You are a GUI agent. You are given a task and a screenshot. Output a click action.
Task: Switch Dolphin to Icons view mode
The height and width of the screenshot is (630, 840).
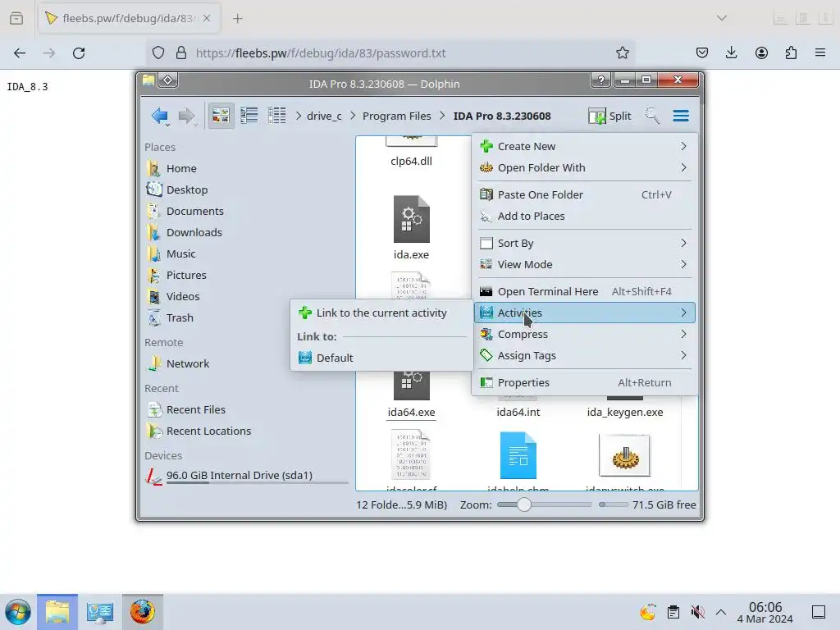[221, 116]
